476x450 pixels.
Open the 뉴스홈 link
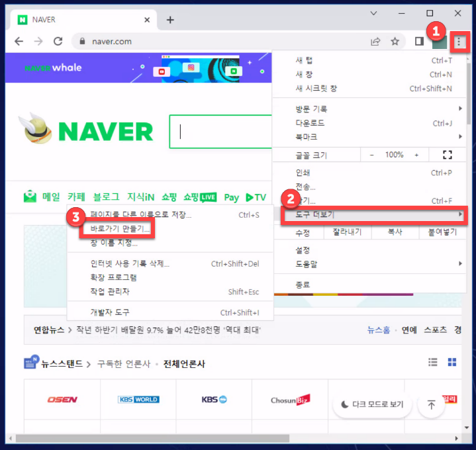coord(379,330)
